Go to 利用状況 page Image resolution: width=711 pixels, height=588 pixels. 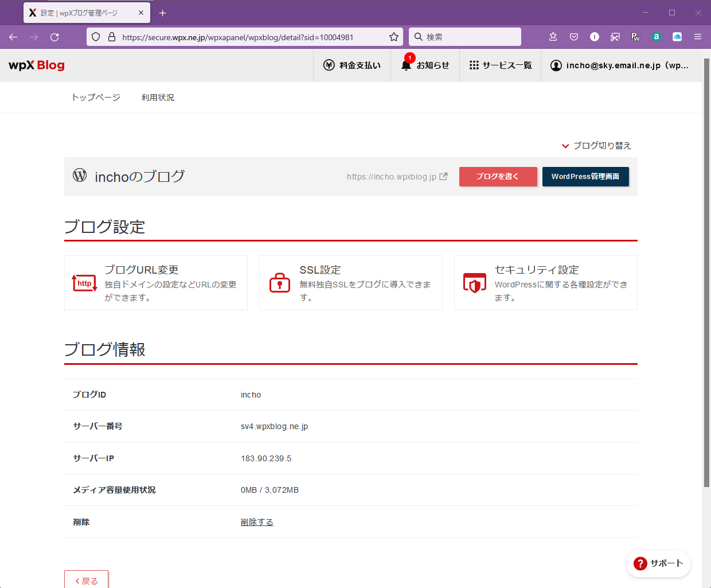pos(158,98)
